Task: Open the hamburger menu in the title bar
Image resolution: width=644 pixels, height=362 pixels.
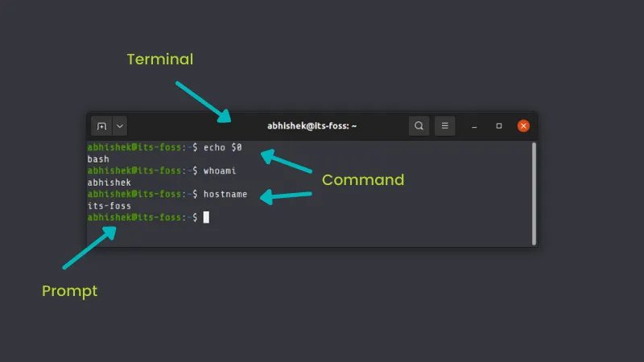Action: 444,126
